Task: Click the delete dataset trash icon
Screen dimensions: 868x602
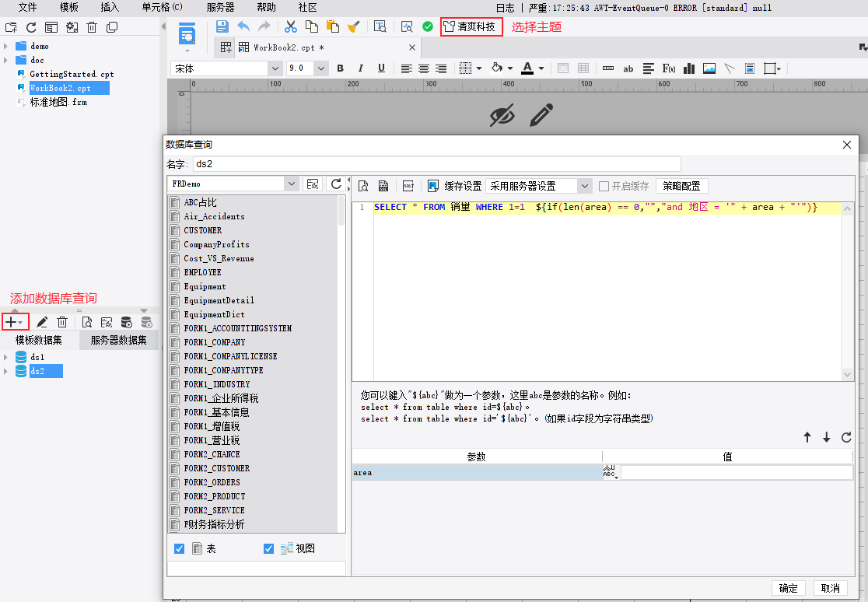Action: click(x=62, y=322)
